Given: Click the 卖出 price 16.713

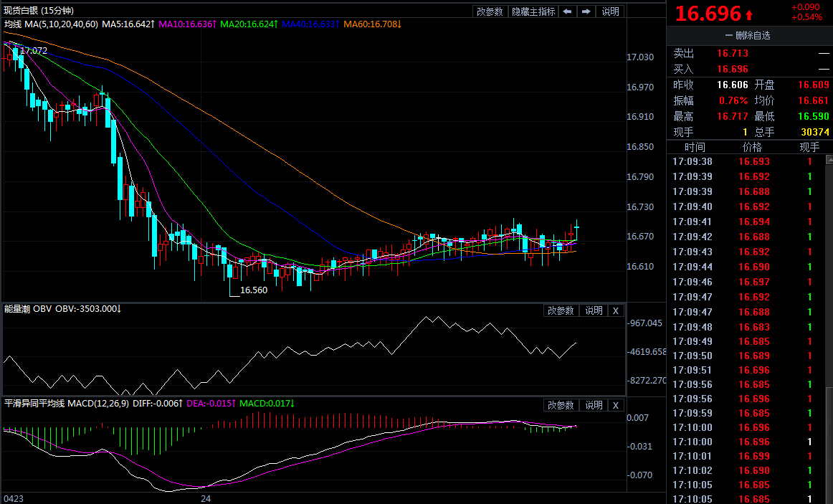Looking at the screenshot, I should click(x=733, y=53).
